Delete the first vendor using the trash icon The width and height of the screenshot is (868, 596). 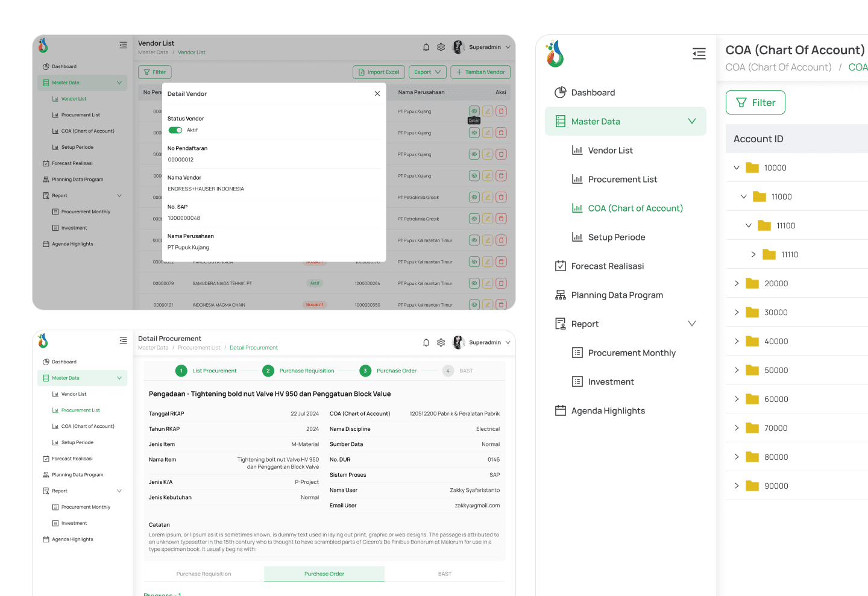click(x=501, y=111)
